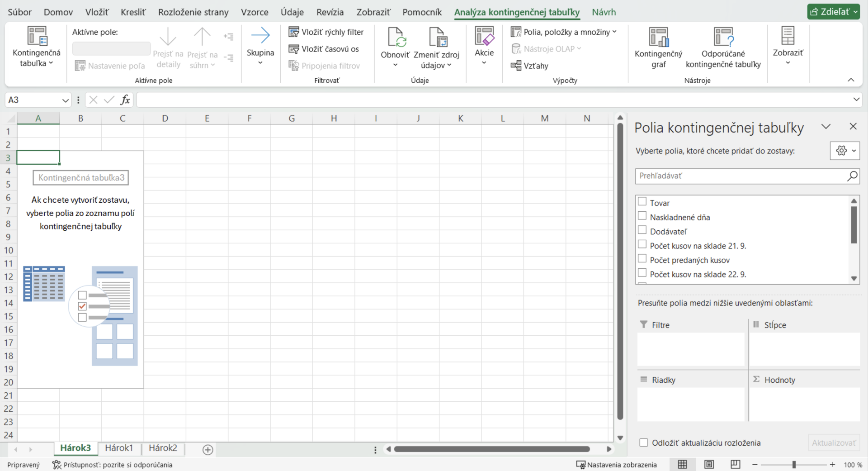This screenshot has width=868, height=471.
Task: Check the Naskladnené dňa field checkbox
Action: pos(642,216)
